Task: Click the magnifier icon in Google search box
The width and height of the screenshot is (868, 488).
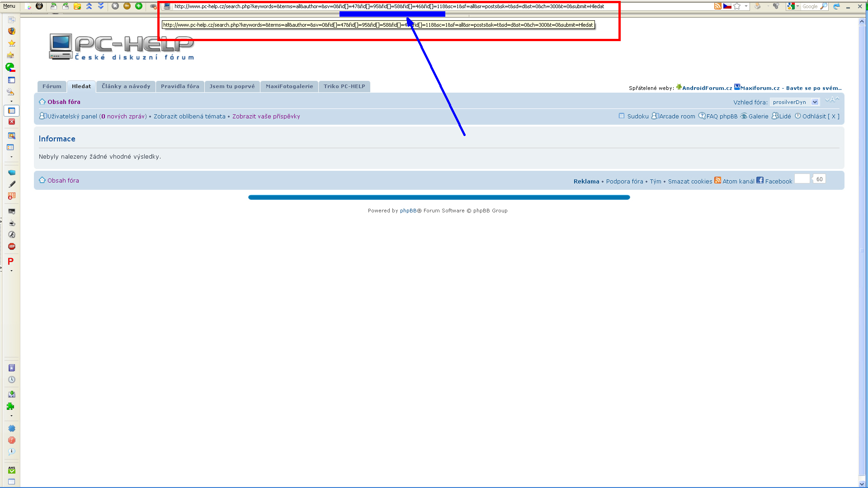Action: coord(824,6)
